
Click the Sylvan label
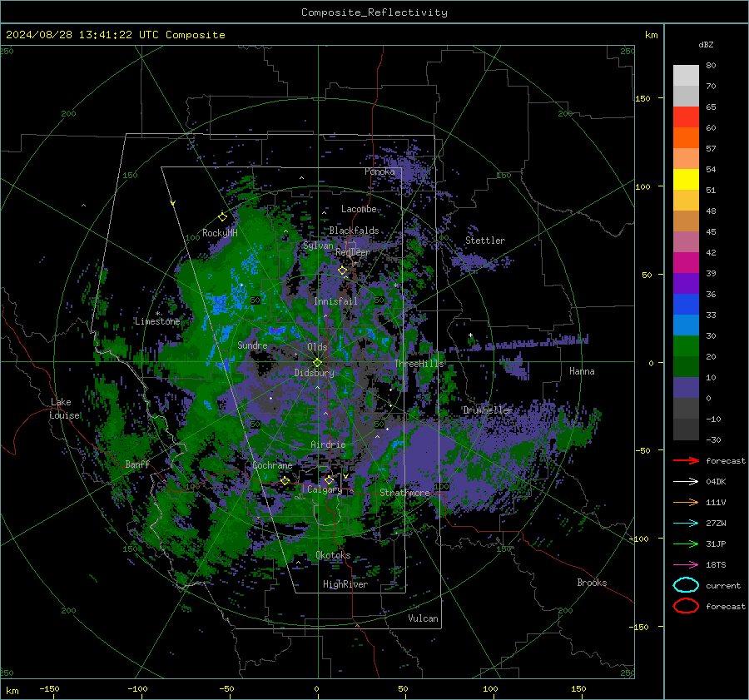point(318,246)
